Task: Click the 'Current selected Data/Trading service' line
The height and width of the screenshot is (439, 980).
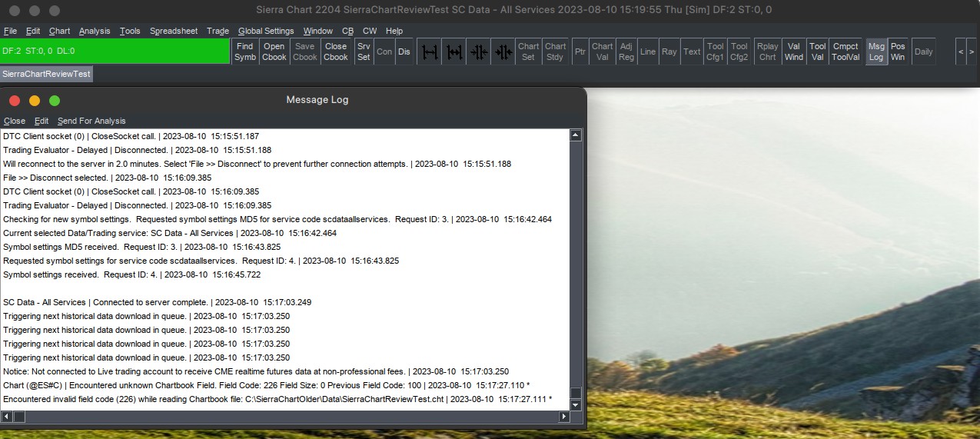Action: pyautogui.click(x=170, y=233)
